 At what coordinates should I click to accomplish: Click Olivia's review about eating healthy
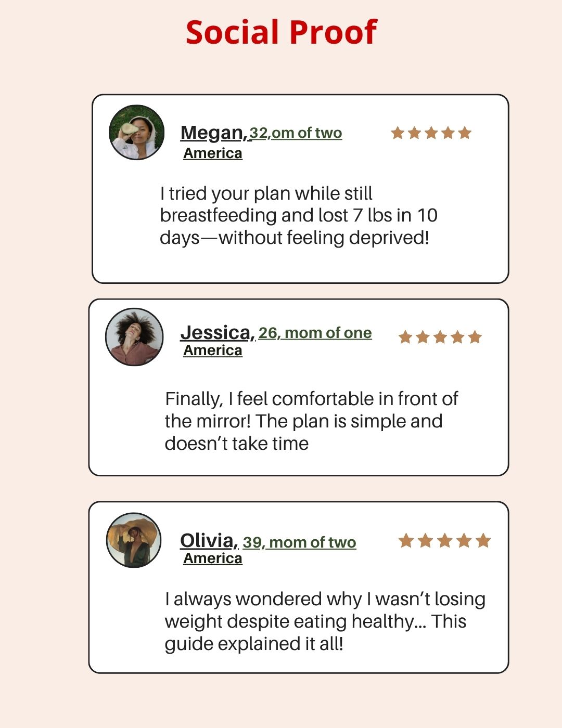325,621
